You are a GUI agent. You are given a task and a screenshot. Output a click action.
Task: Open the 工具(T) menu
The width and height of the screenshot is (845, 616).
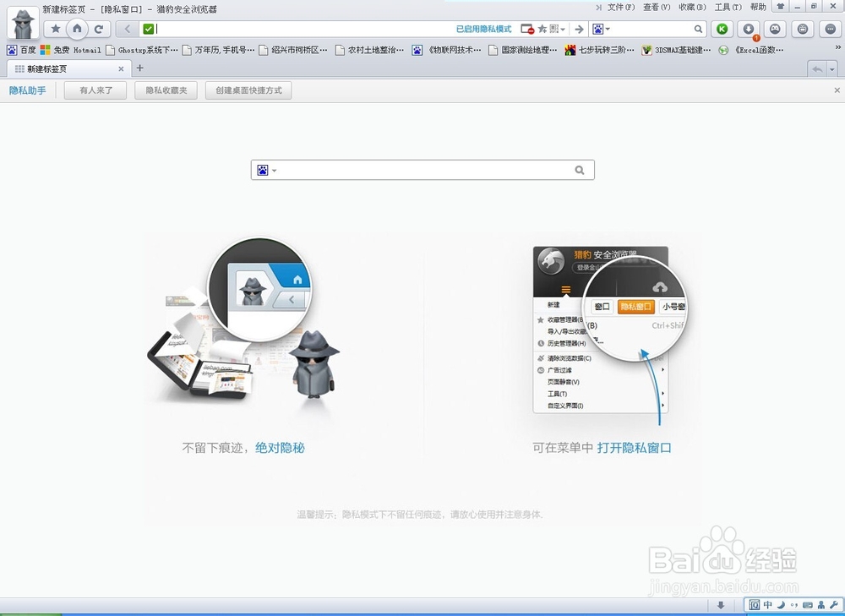coord(728,7)
